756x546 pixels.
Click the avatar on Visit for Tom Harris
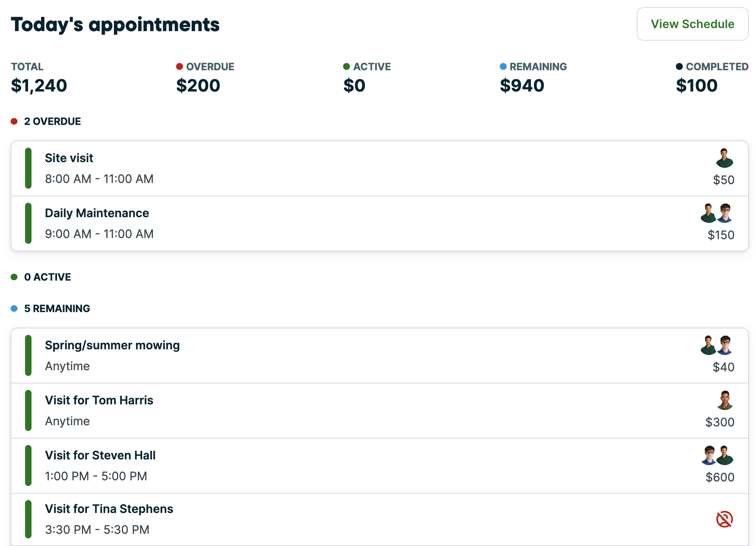coord(724,401)
